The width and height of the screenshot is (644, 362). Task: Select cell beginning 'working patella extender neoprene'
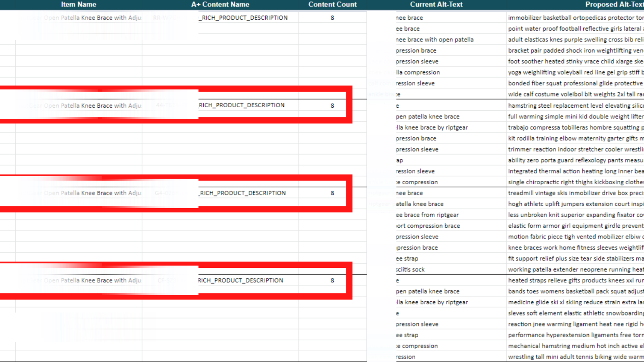tap(575, 269)
